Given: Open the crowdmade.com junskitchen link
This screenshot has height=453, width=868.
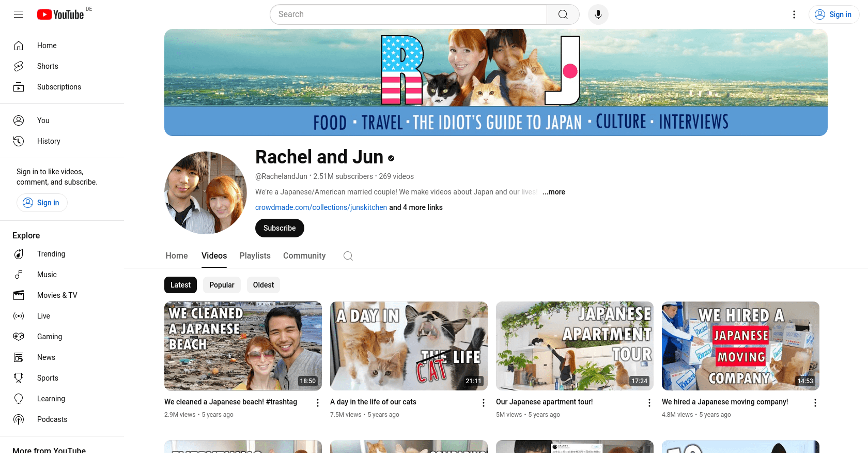Looking at the screenshot, I should click(321, 207).
